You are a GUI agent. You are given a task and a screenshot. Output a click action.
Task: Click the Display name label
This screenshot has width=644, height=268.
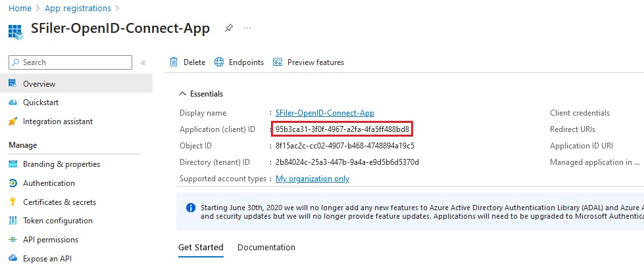[203, 113]
